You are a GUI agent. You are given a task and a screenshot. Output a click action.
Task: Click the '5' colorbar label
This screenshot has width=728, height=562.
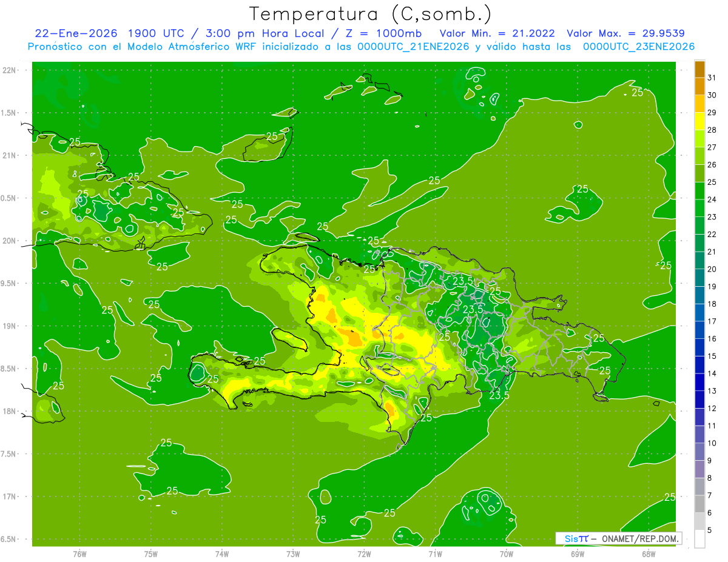(x=710, y=530)
